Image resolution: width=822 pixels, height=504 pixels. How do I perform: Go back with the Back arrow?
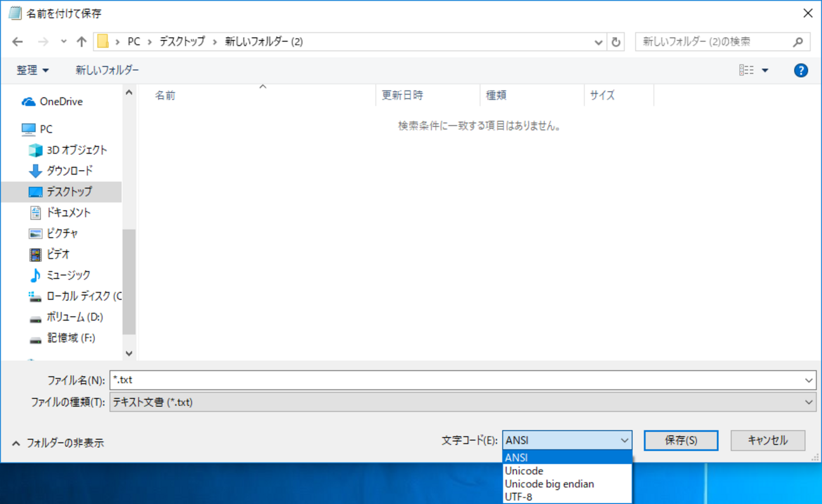coord(18,42)
